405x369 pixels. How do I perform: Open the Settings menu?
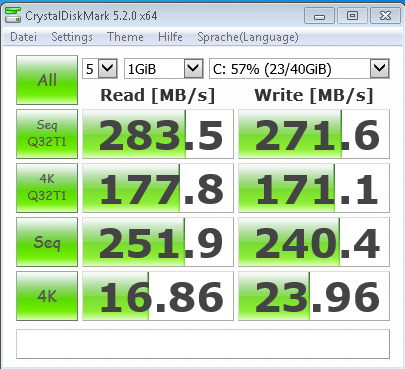point(72,37)
